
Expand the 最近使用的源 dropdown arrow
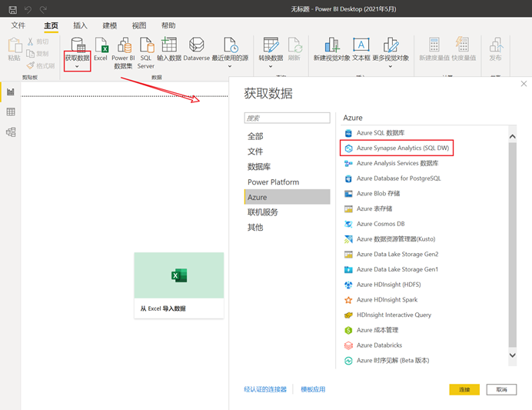pos(230,66)
